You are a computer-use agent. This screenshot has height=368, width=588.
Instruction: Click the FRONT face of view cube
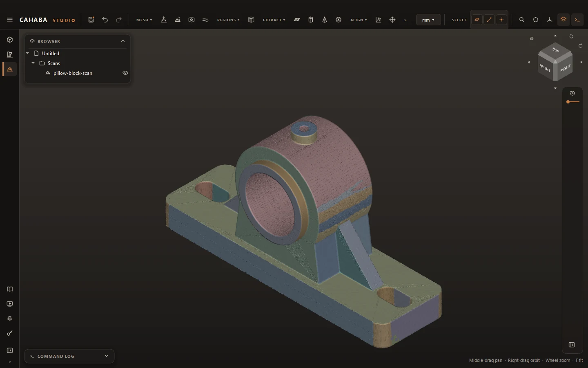tap(545, 68)
